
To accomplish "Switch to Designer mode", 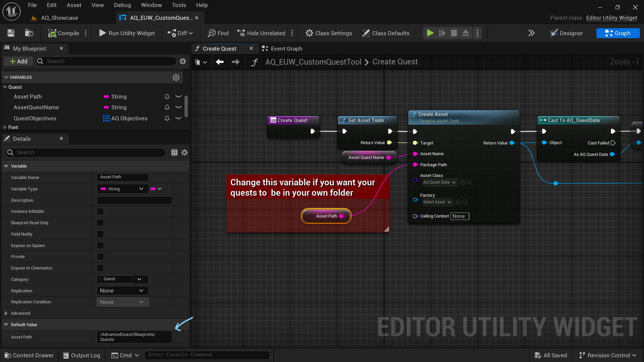I will (567, 33).
